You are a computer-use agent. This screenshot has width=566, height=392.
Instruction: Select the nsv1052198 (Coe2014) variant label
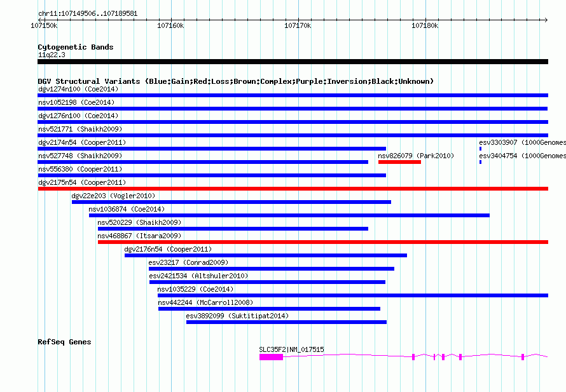[x=76, y=102]
